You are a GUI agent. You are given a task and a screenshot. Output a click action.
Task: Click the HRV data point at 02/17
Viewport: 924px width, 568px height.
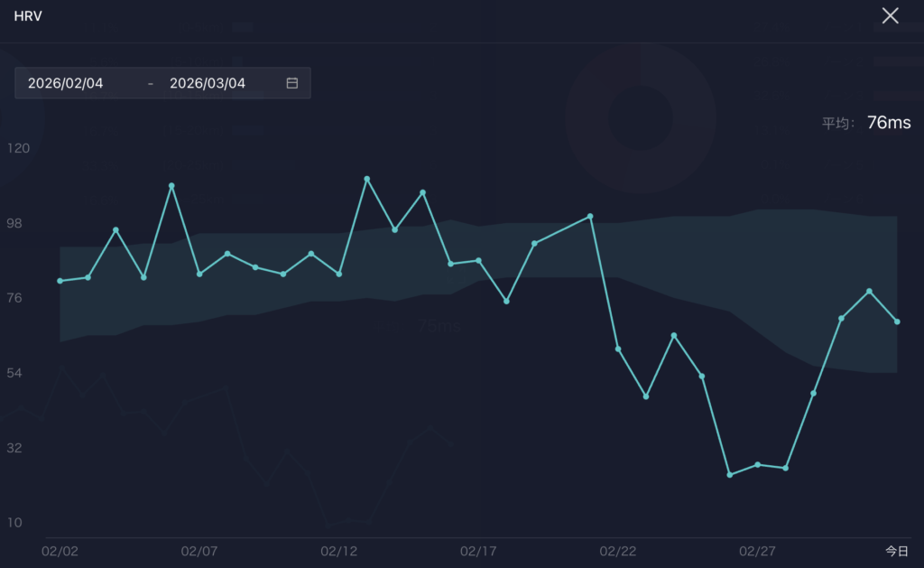tap(478, 260)
